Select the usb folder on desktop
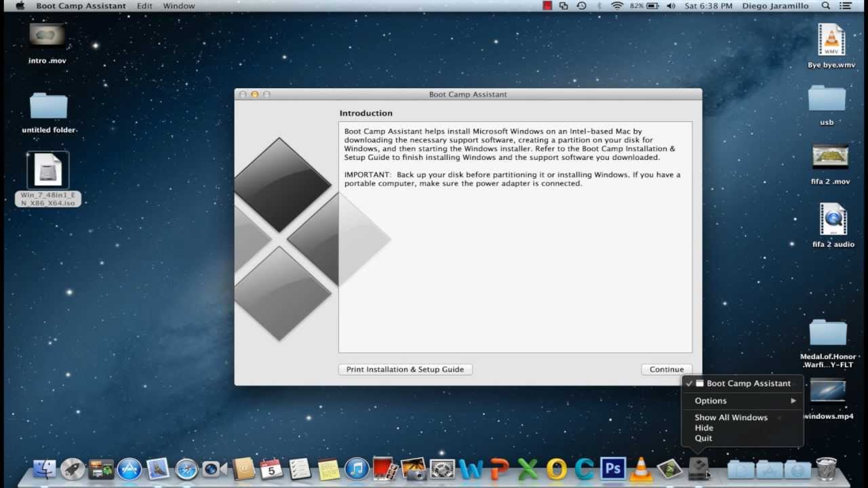The height and width of the screenshot is (488, 868). 827,106
